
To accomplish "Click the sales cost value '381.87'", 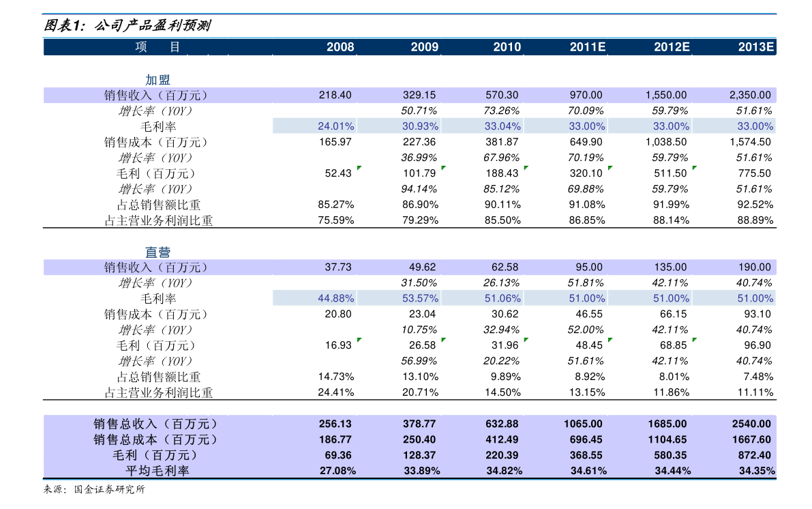I will [502, 142].
